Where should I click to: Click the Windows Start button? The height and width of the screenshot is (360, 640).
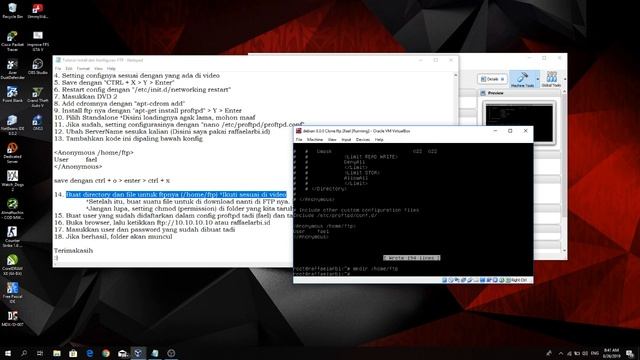(8, 353)
